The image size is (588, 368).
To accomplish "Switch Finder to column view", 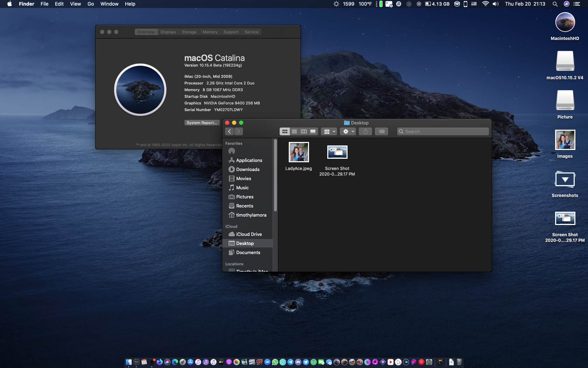I will pos(304,131).
